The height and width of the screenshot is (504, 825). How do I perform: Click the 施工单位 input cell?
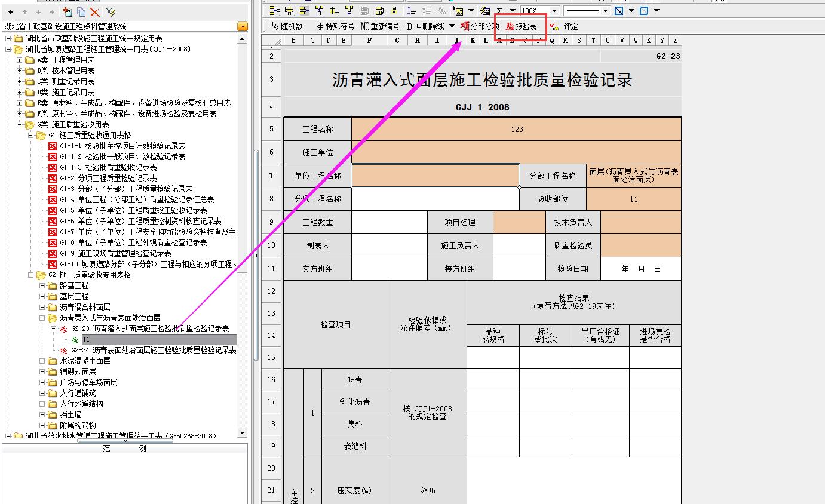point(516,152)
